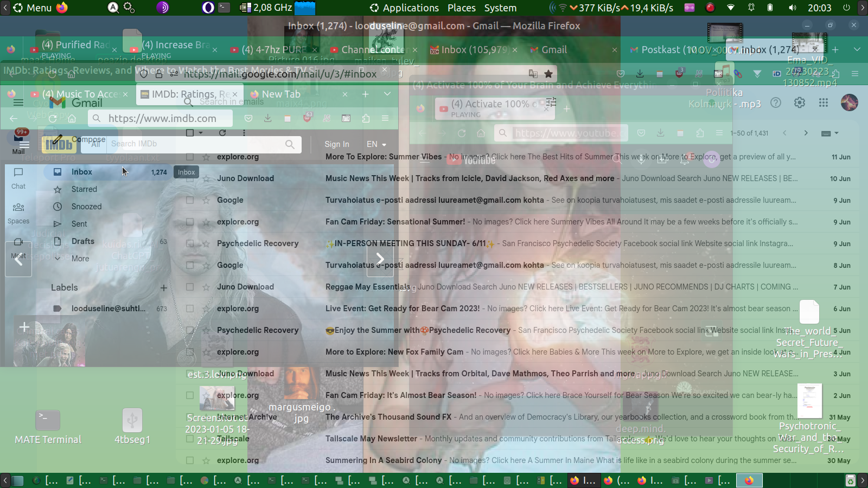This screenshot has height=488, width=868.
Task: Select the MATE Terminal desktop icon
Action: click(48, 428)
